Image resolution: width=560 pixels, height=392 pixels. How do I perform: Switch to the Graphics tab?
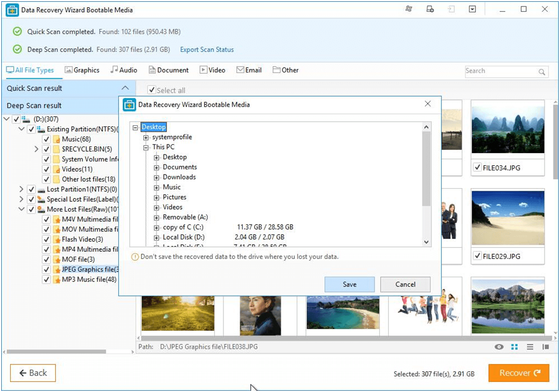82,70
